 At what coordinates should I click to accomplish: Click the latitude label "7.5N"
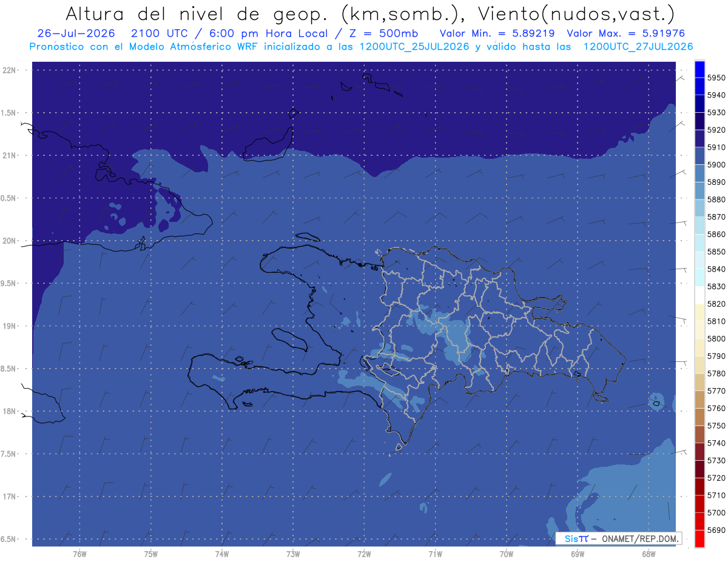click(9, 454)
